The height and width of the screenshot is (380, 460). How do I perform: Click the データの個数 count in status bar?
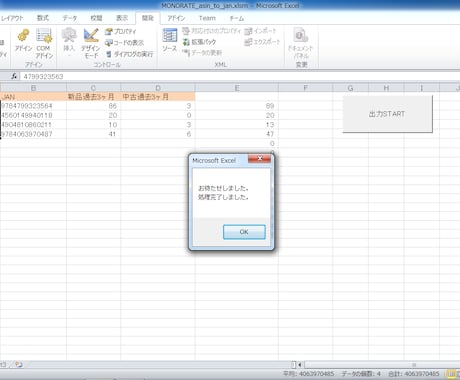(x=361, y=374)
